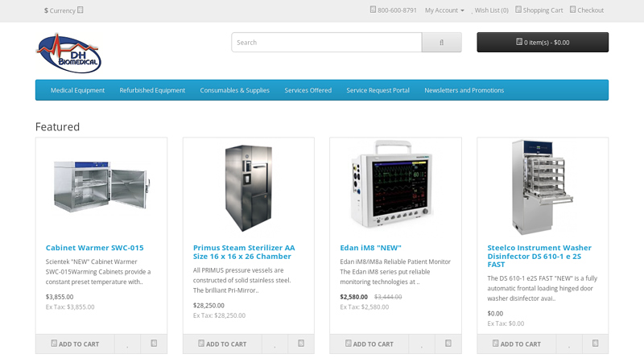View Steelco Washer Disinfector product image

pos(542,187)
